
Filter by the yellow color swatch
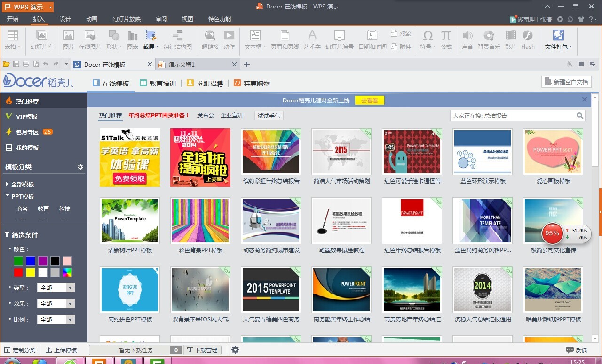coord(31,272)
